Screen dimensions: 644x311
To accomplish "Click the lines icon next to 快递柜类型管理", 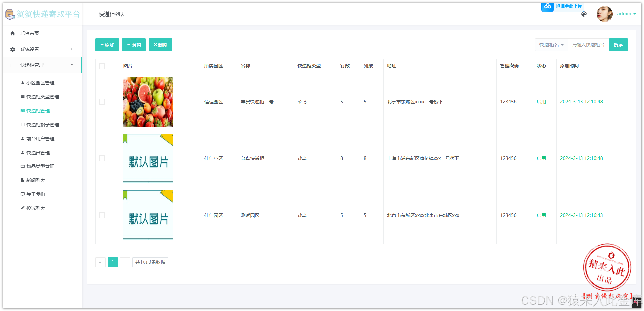I will tap(23, 97).
